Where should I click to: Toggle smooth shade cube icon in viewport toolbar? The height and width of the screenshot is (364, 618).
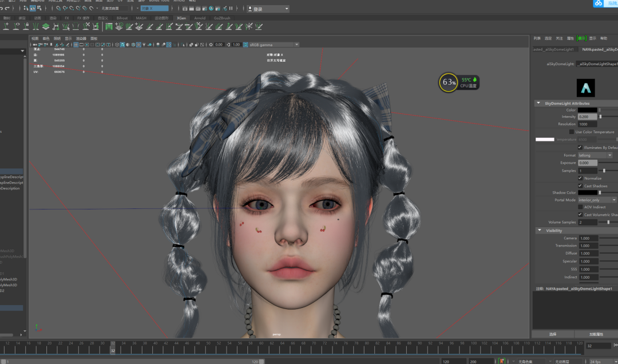(x=122, y=45)
